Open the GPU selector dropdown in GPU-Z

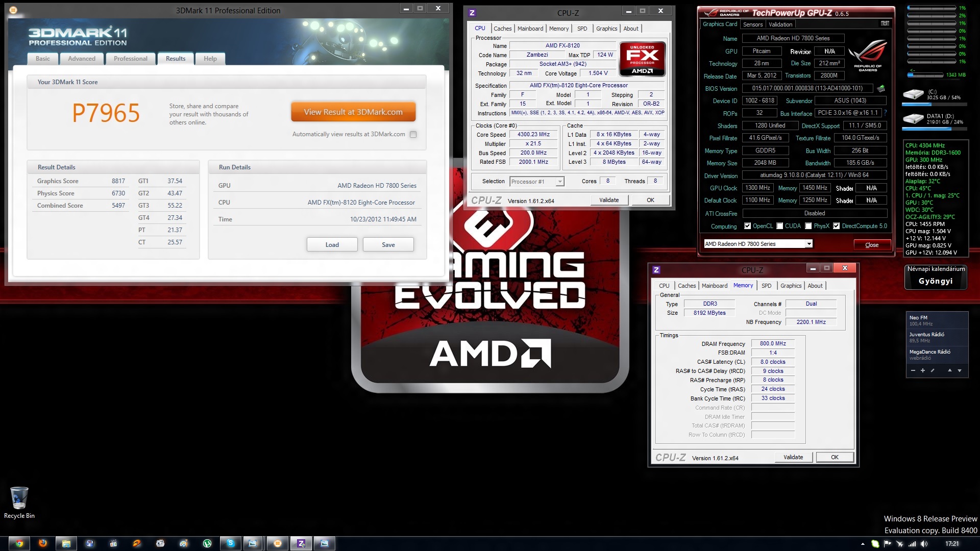pyautogui.click(x=809, y=244)
